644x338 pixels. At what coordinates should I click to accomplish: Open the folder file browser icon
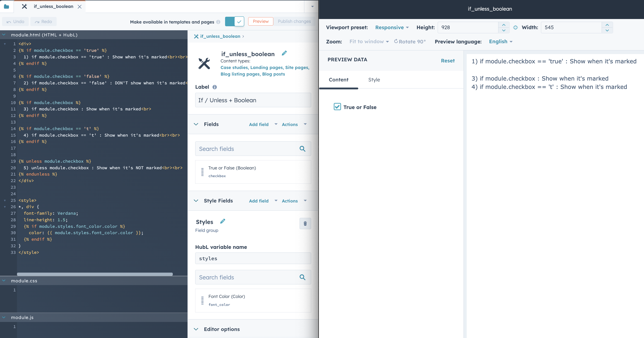coord(7,7)
